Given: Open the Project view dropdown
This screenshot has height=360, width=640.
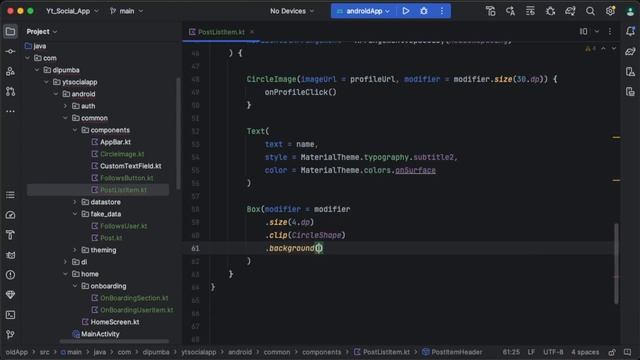Looking at the screenshot, I should (x=42, y=31).
